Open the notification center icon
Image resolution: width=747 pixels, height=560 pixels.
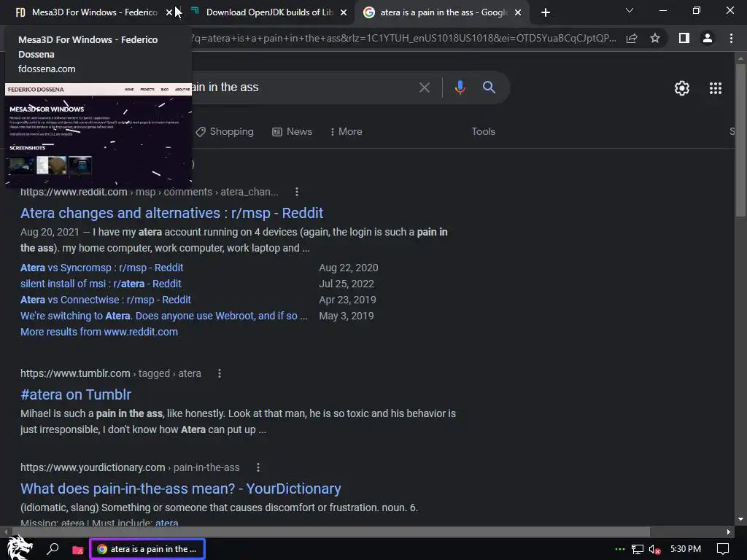pyautogui.click(x=723, y=549)
